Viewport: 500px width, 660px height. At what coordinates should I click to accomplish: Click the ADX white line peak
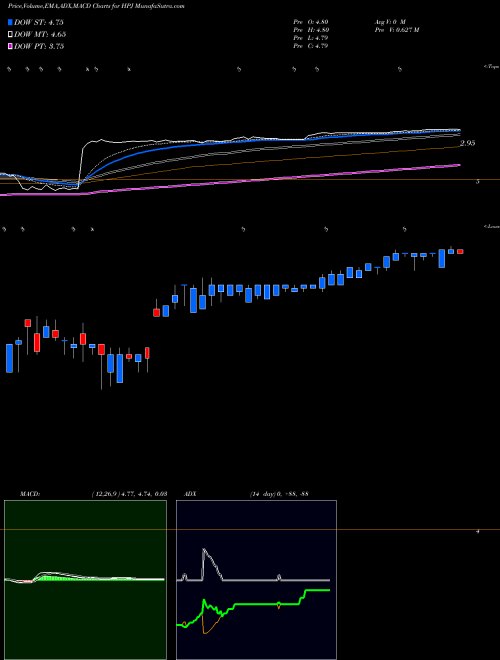tap(204, 549)
